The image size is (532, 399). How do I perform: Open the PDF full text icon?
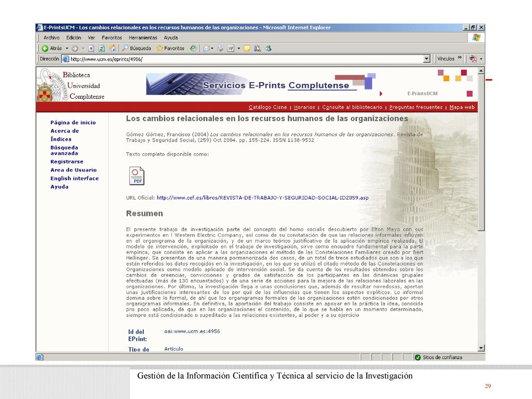(x=137, y=176)
